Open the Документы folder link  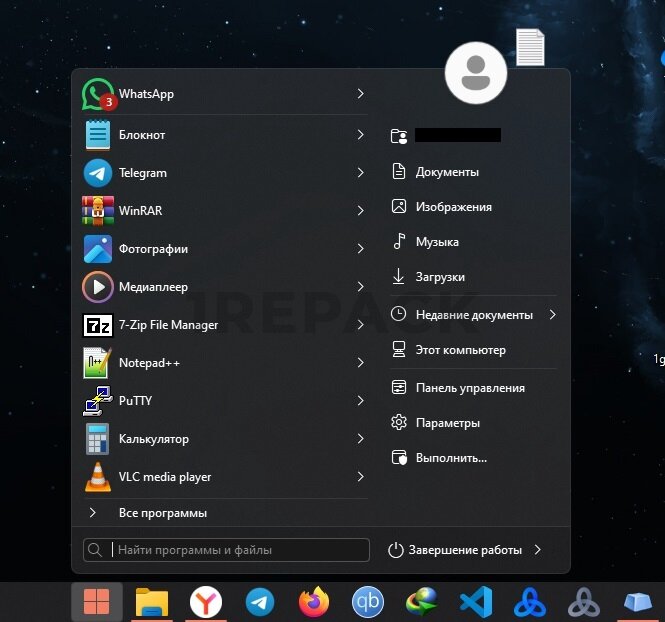click(x=447, y=172)
